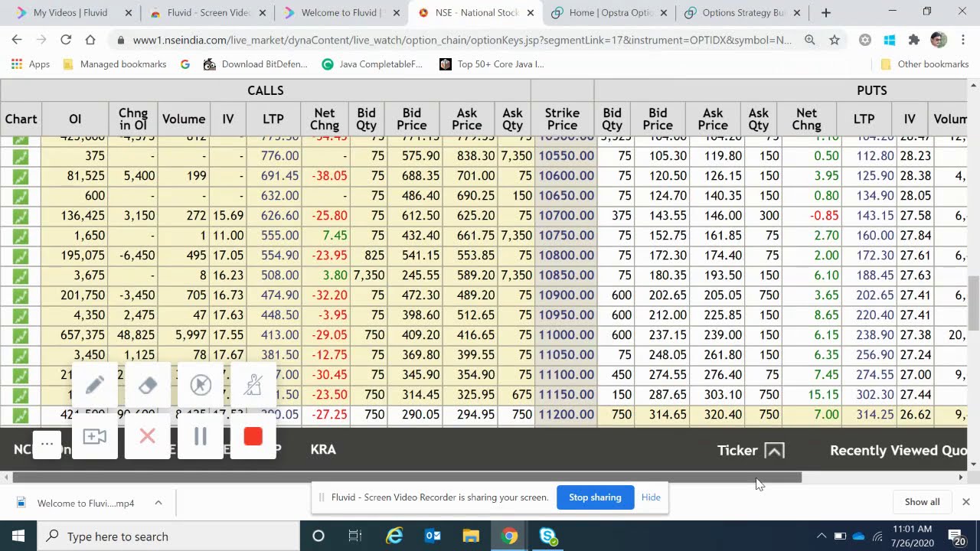Select the Fluvid eraser tool

148,385
